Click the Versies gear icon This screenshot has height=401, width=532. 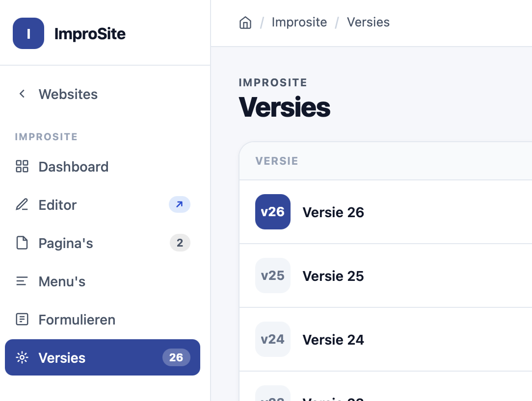click(x=22, y=358)
